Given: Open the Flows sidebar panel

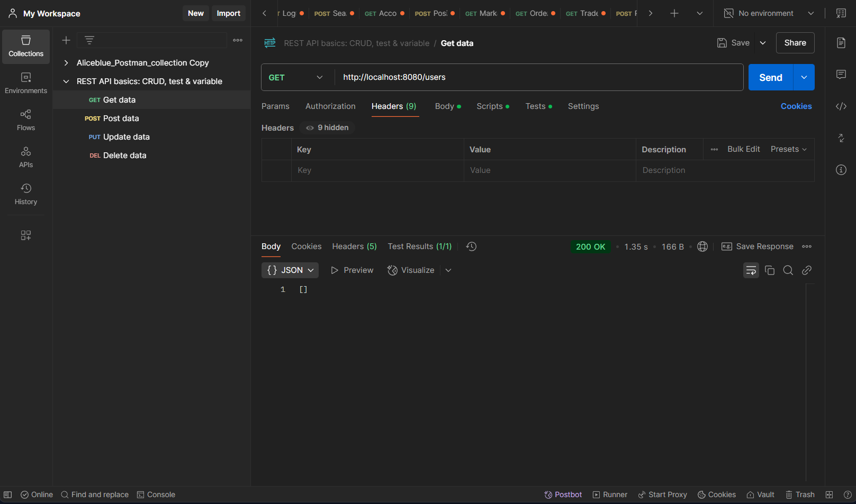Looking at the screenshot, I should coord(26,121).
